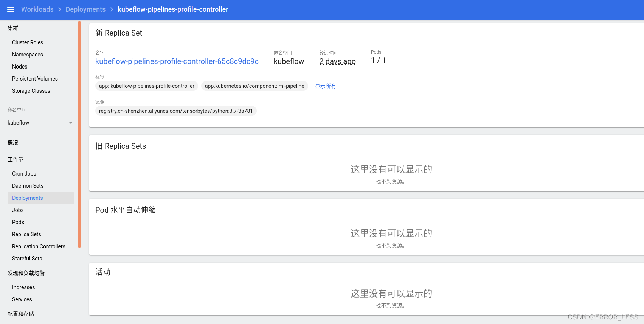Open Replication Controllers in sidebar
The height and width of the screenshot is (324, 644).
click(39, 246)
